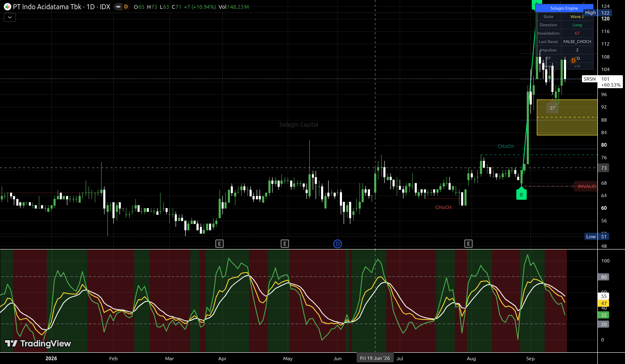625x364 pixels.
Task: Click the +7 (+10.94%) change value
Action: [200, 7]
